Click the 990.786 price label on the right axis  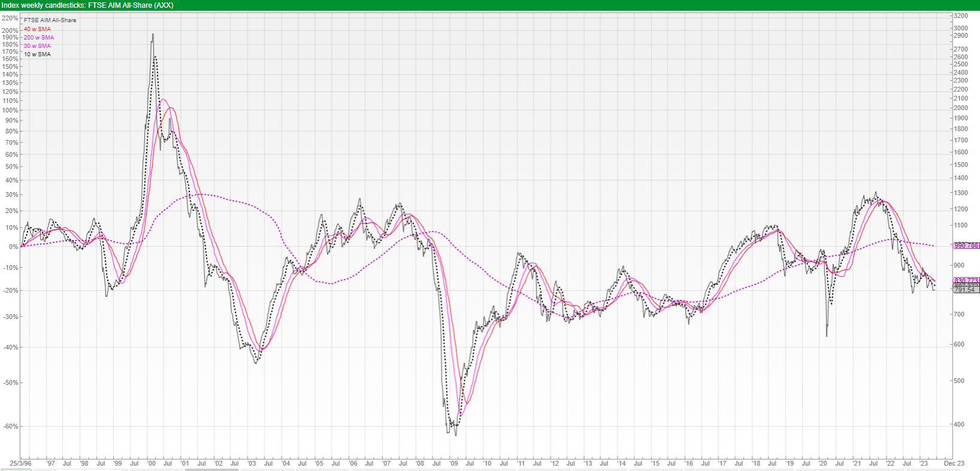[x=966, y=245]
